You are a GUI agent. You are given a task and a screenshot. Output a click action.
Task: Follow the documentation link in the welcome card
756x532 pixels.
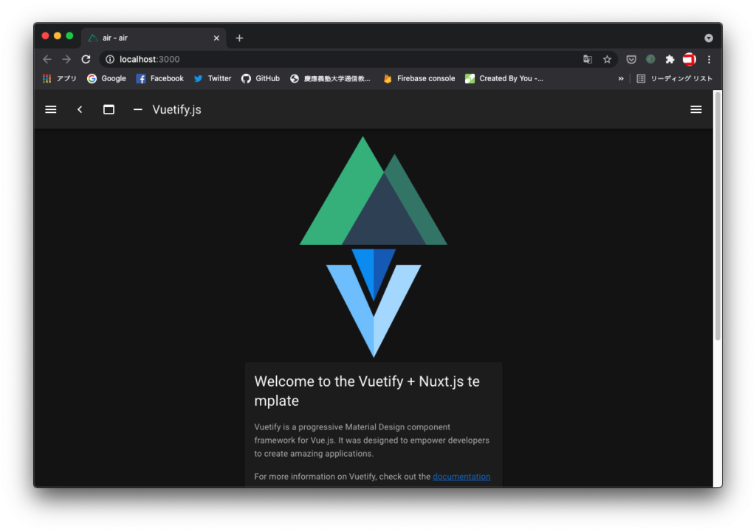[x=461, y=477]
